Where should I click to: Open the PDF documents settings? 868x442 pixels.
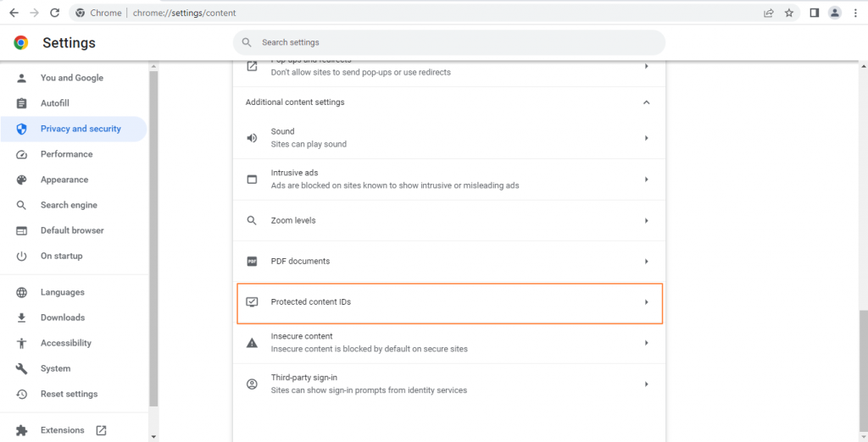pyautogui.click(x=449, y=262)
